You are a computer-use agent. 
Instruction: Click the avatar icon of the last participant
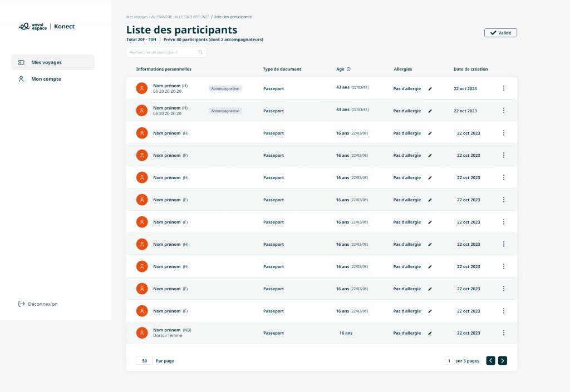(141, 333)
